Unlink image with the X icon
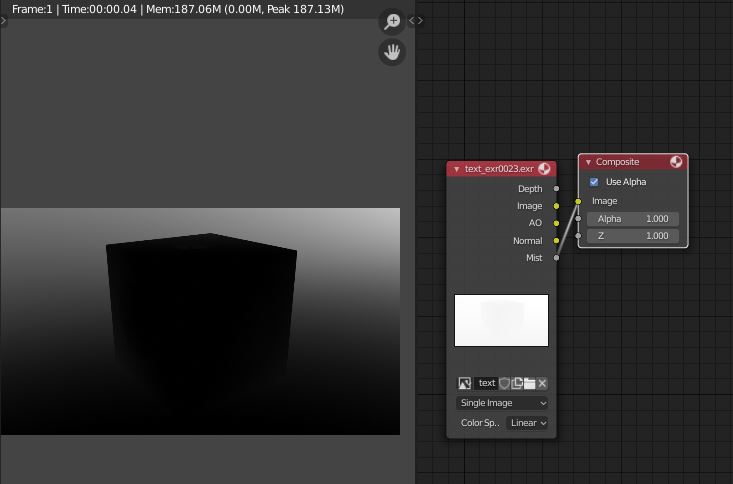 542,383
